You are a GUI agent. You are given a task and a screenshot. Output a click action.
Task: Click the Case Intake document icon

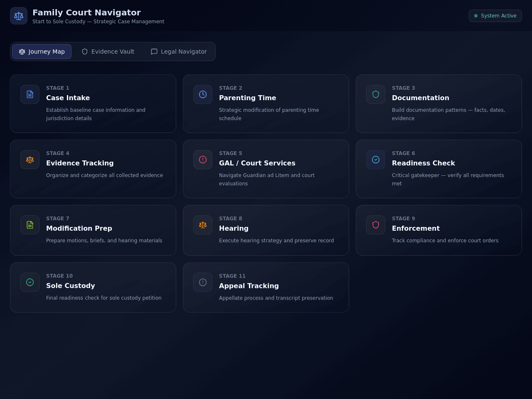30,94
